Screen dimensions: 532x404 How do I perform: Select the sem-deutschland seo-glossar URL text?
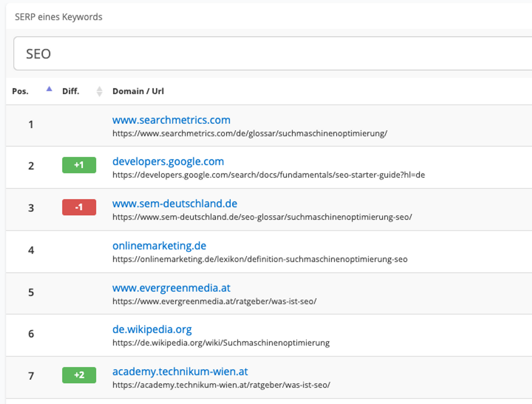[262, 217]
